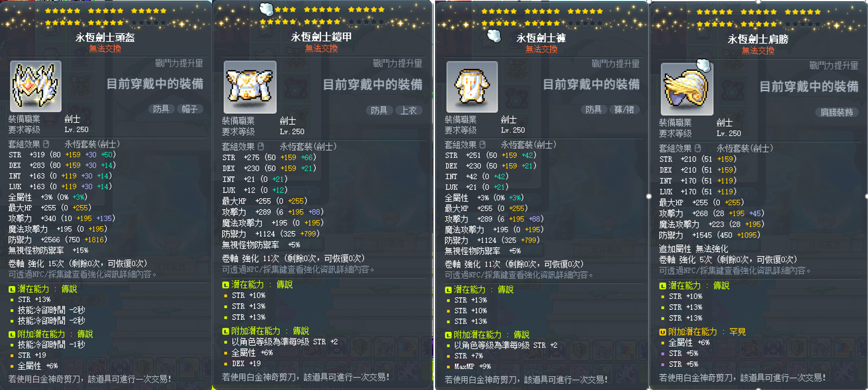Click the 永恆劍士鎧甲 armor item icon

tap(250, 87)
